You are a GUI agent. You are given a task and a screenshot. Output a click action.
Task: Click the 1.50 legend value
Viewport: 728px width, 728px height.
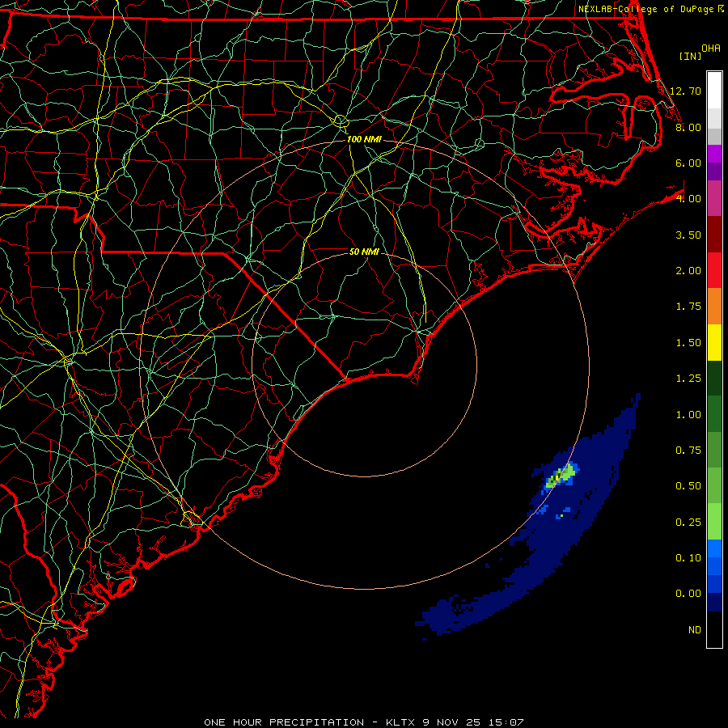[x=688, y=343]
